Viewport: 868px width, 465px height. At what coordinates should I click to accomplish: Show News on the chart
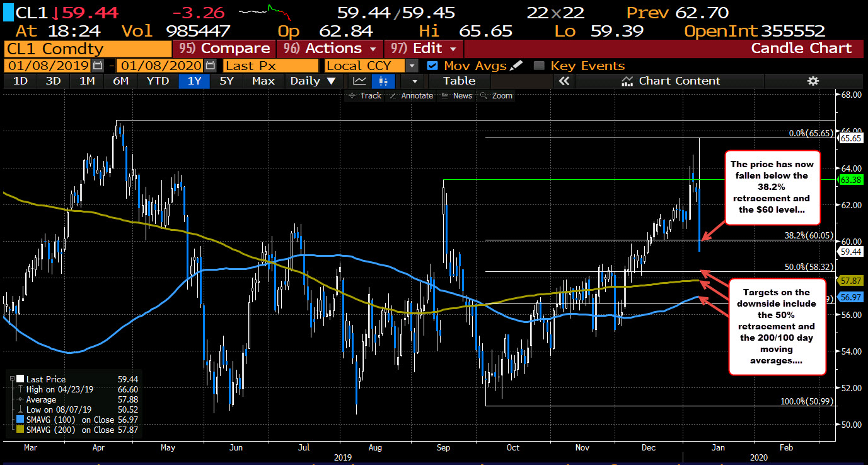pos(457,96)
